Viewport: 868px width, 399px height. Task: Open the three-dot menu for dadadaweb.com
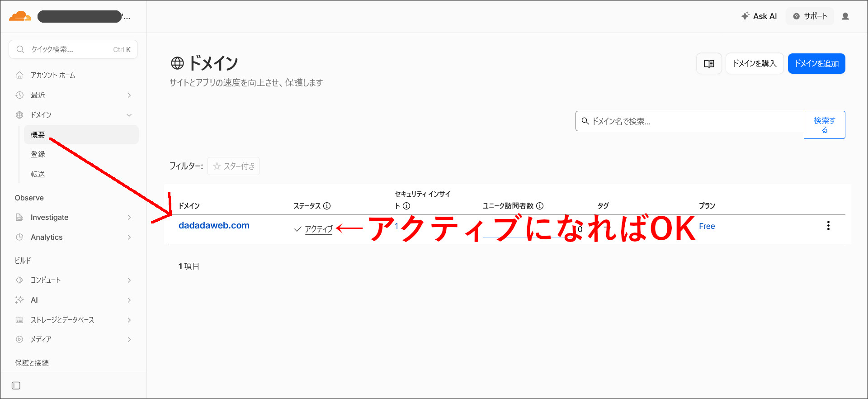(828, 226)
